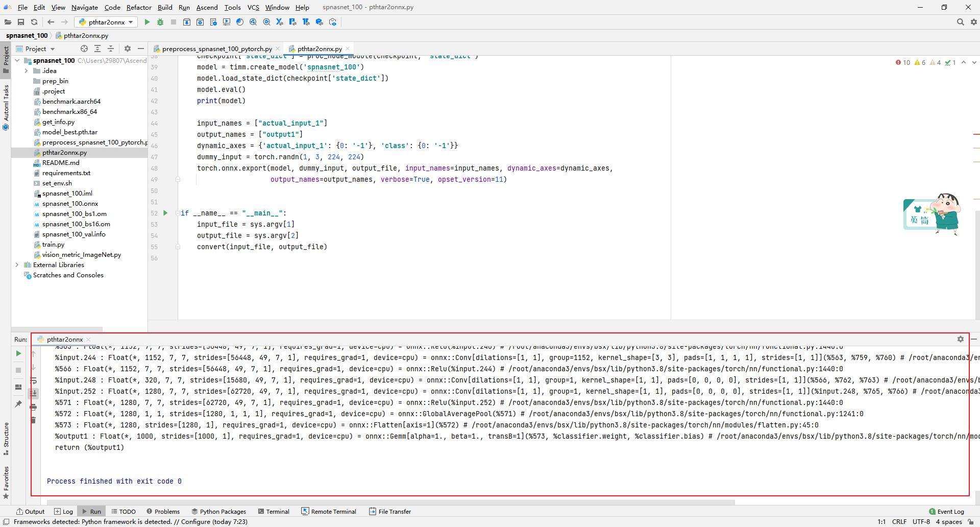980x527 pixels.
Task: Open Search Everywhere magnifier top right
Action: [x=961, y=22]
